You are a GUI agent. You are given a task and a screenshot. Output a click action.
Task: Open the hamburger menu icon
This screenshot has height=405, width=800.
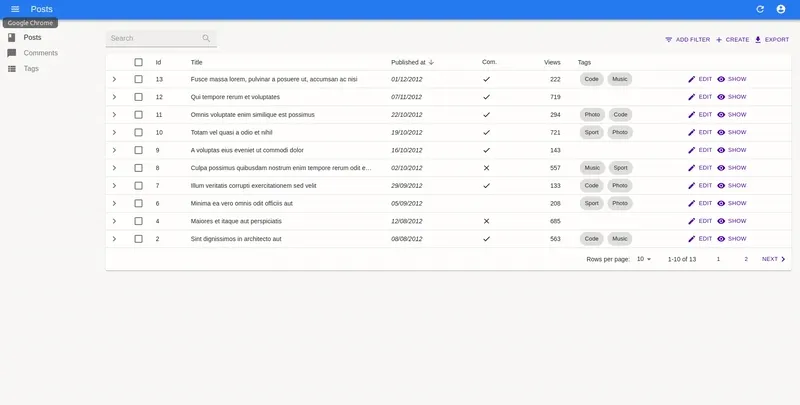click(15, 9)
